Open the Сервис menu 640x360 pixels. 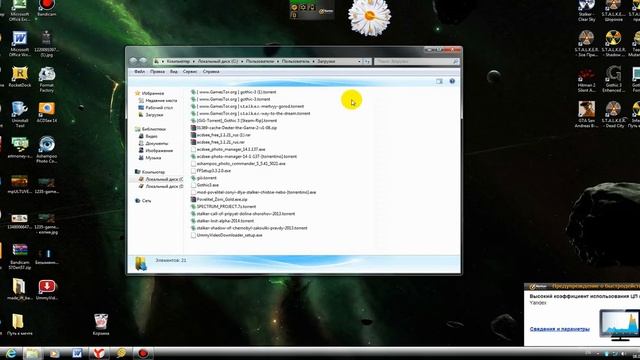[190, 71]
